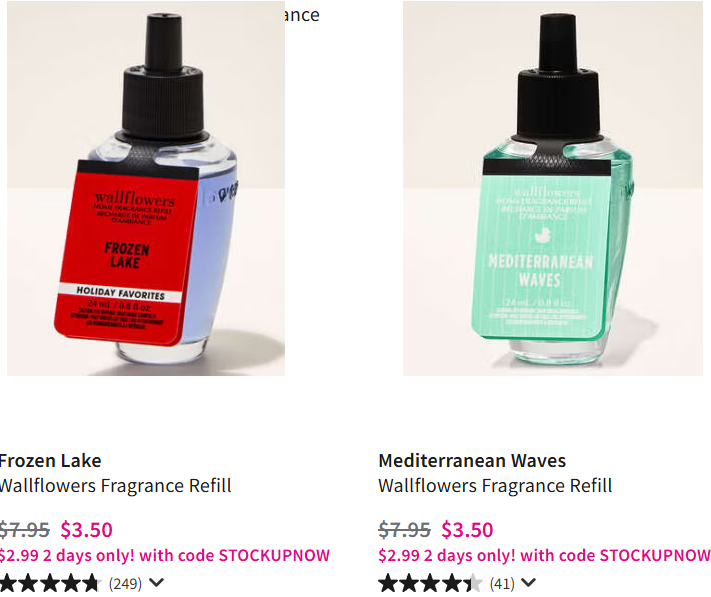
Task: Open the 249 reviews count for Frozen Lake
Action: coord(125,583)
